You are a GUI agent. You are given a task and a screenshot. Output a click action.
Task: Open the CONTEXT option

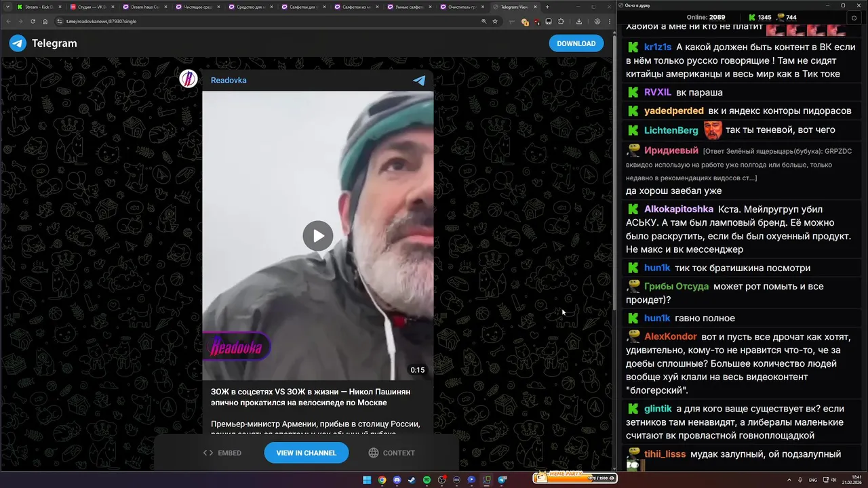[x=392, y=453]
